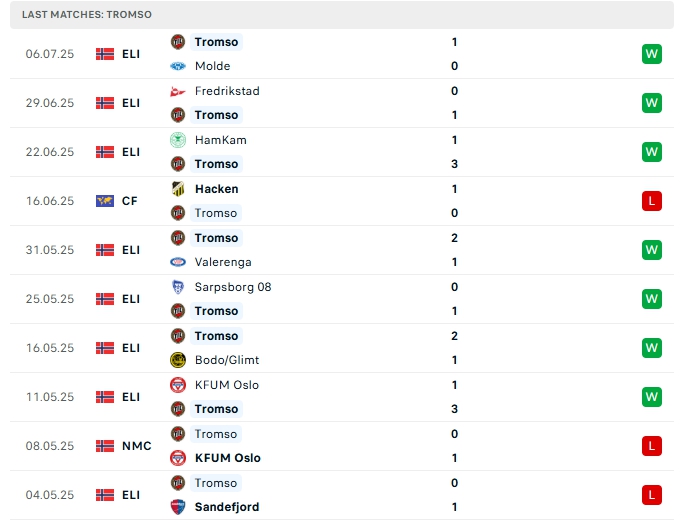This screenshot has width=686, height=523.
Task: Click the Bodo/Glimt club crest icon
Action: (x=178, y=360)
